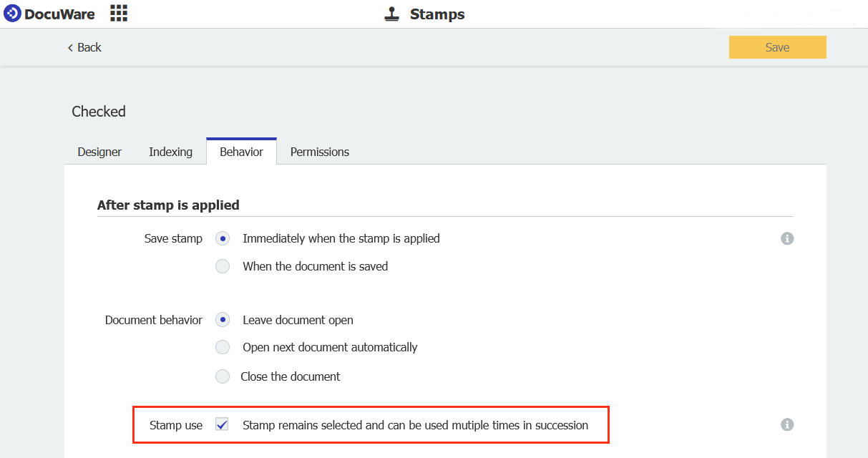The width and height of the screenshot is (868, 458).
Task: Open the info tooltip next to Stamp use
Action: 787,424
